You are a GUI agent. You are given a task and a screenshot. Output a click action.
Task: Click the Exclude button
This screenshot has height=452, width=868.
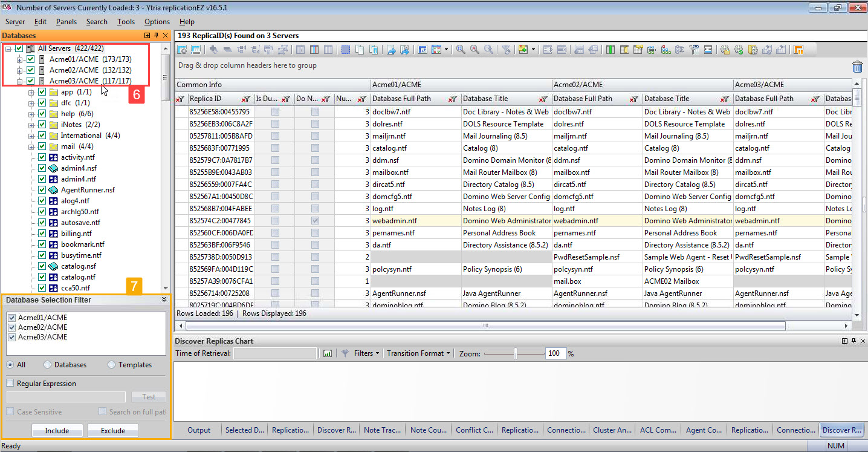[112, 430]
